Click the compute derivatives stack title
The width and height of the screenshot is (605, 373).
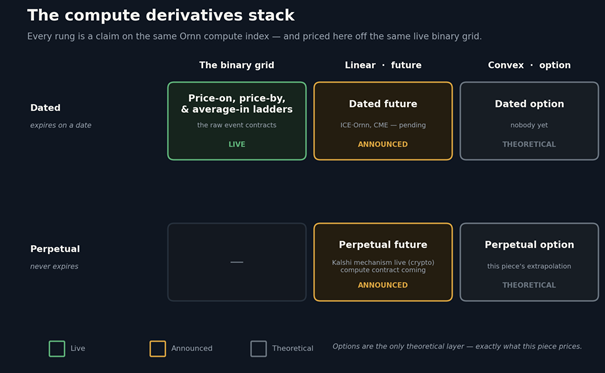[x=161, y=15]
